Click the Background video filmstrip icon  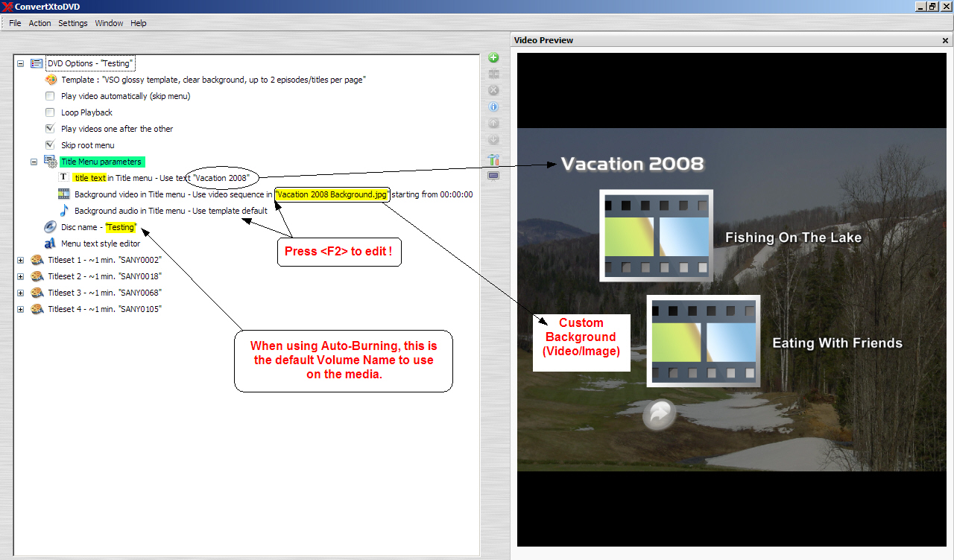(64, 194)
